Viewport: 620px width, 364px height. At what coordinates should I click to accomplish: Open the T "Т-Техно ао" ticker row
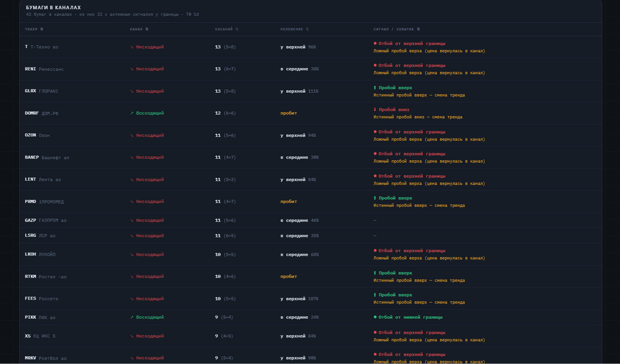point(42,47)
